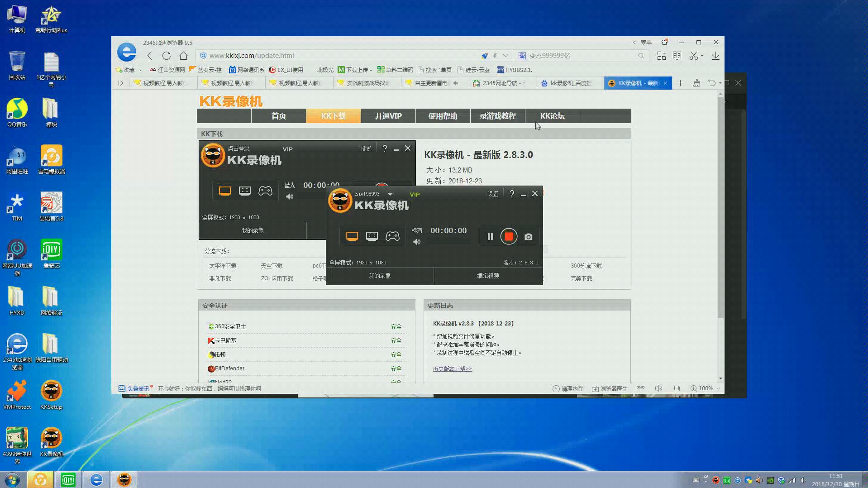The image size is (868, 488).
Task: Open the KKSetup desktop icon
Action: coord(51,395)
